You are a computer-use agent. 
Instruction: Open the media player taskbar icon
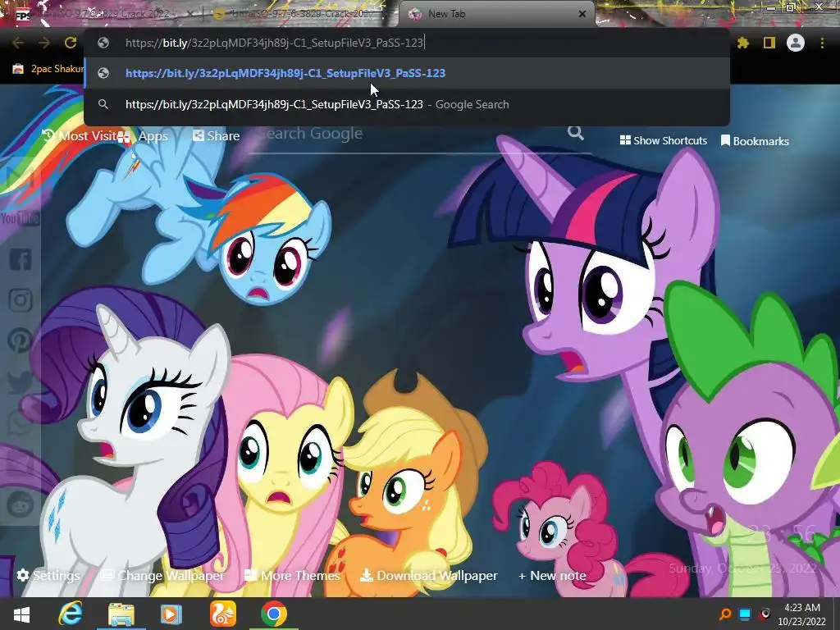click(x=171, y=614)
